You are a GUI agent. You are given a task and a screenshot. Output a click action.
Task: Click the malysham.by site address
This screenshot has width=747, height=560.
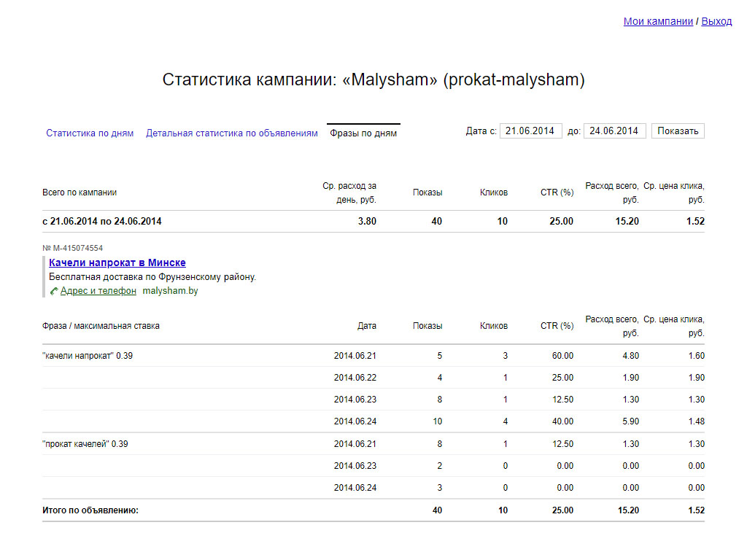tap(170, 291)
